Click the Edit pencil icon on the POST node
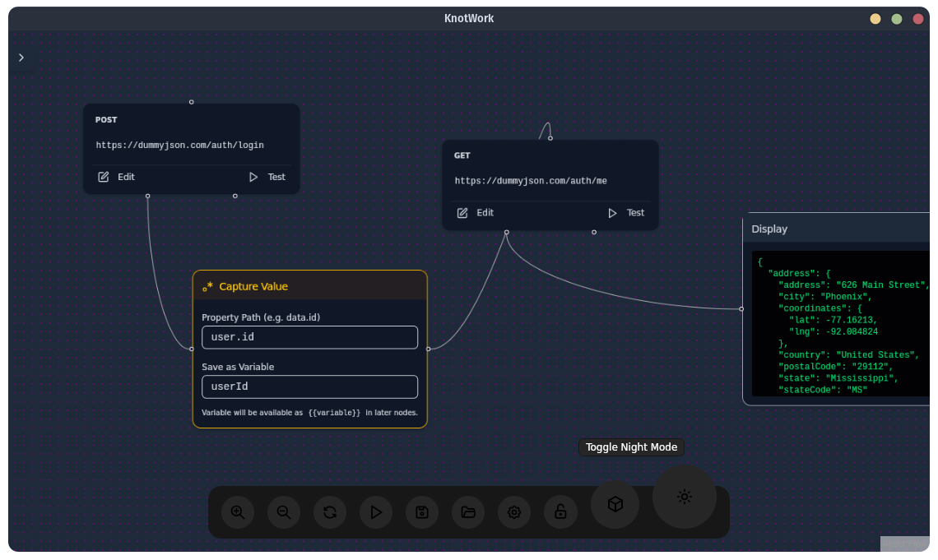 point(103,176)
